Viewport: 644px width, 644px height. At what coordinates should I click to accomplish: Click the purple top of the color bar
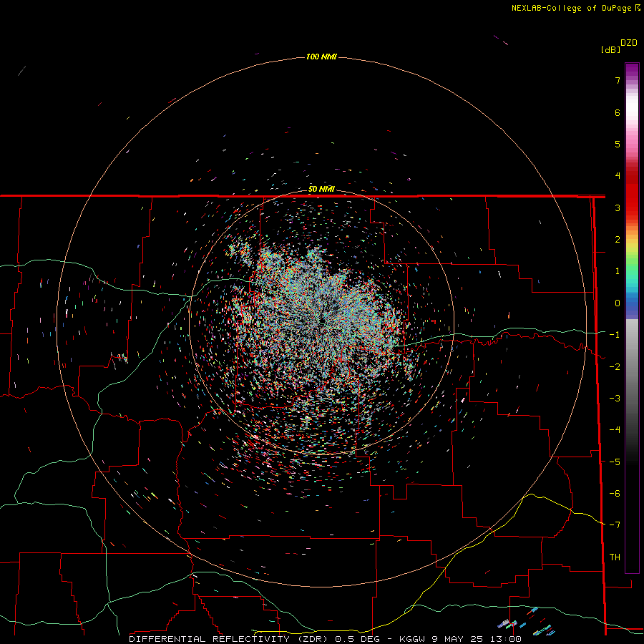(632, 70)
